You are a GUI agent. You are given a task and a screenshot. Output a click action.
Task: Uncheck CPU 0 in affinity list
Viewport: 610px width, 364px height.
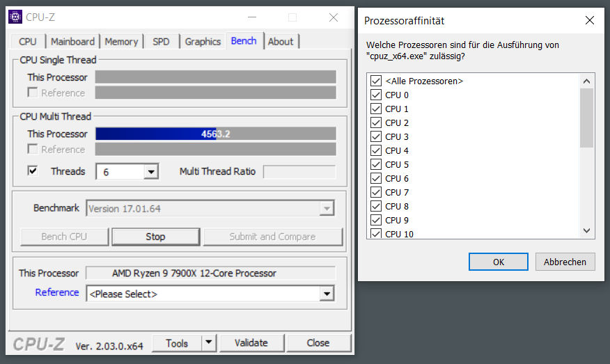pos(376,95)
